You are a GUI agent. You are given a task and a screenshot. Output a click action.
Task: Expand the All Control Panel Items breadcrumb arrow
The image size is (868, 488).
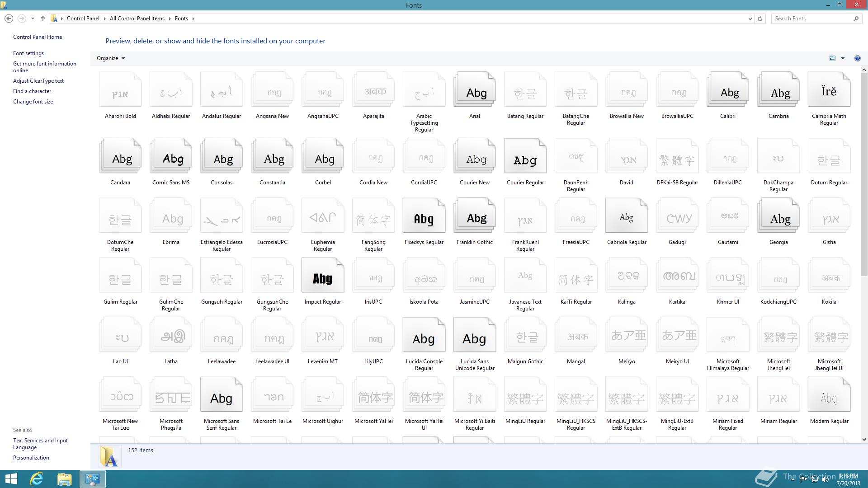(x=170, y=19)
